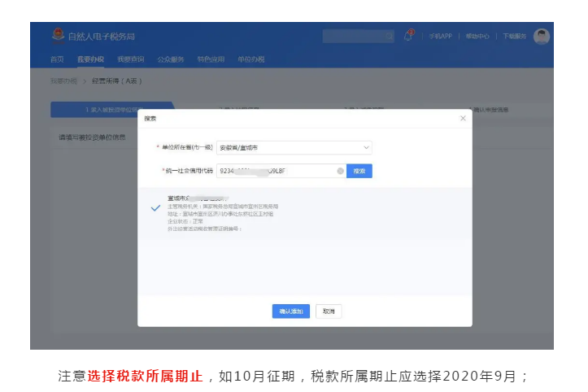The width and height of the screenshot is (588, 392).
Task: Open the 我要查询 tab
Action: pos(130,59)
